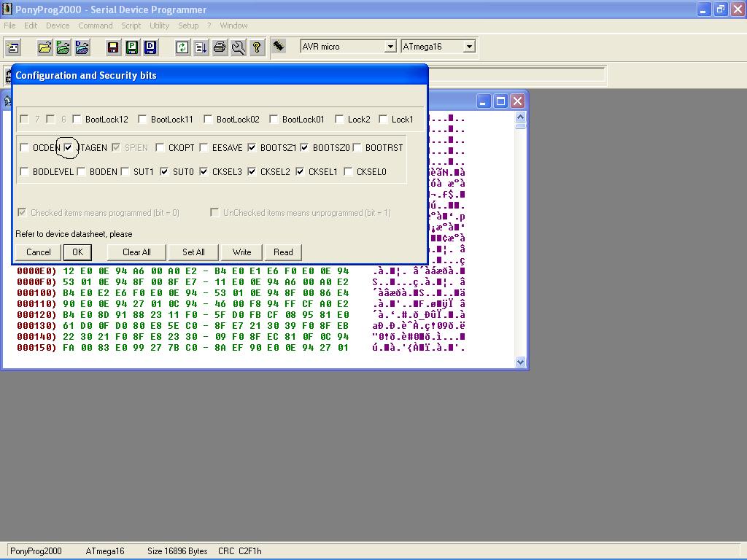Image resolution: width=747 pixels, height=560 pixels.
Task: Click the green P Save Program floppy icon
Action: click(x=132, y=47)
